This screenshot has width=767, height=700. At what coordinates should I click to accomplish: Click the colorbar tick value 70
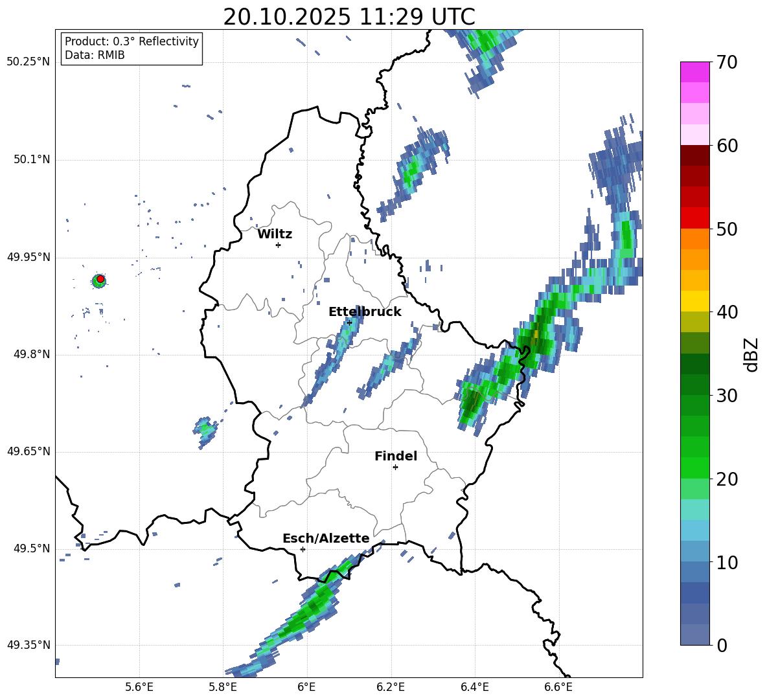[727, 63]
